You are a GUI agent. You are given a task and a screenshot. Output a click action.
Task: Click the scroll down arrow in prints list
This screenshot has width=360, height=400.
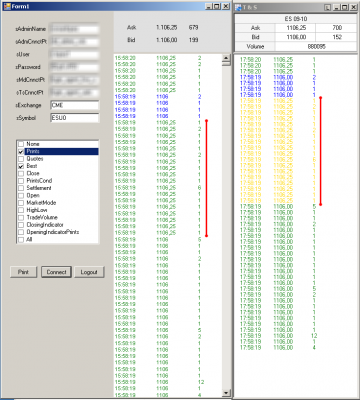tap(226, 393)
